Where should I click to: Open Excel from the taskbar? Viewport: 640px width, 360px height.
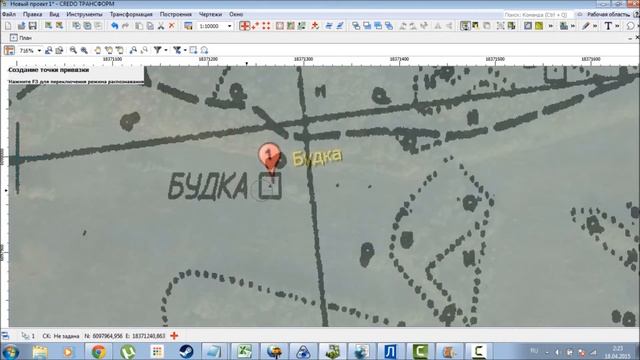[x=244, y=351]
